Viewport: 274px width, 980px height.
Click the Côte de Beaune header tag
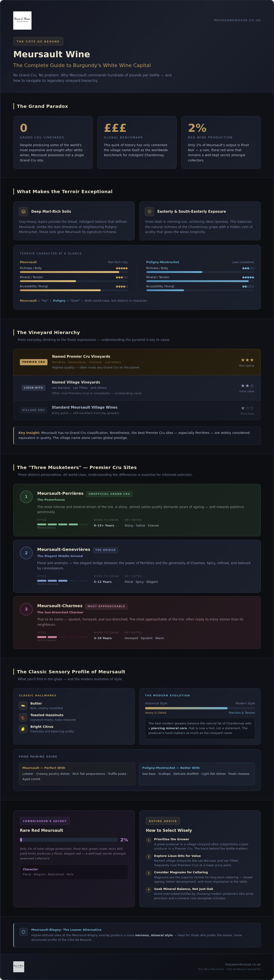[38, 41]
